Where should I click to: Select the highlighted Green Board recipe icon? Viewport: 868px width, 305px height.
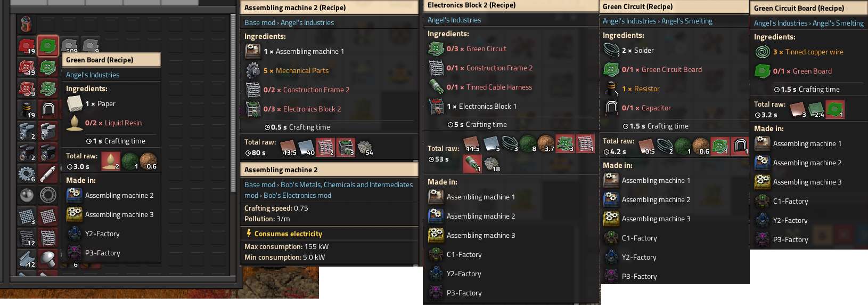(48, 46)
